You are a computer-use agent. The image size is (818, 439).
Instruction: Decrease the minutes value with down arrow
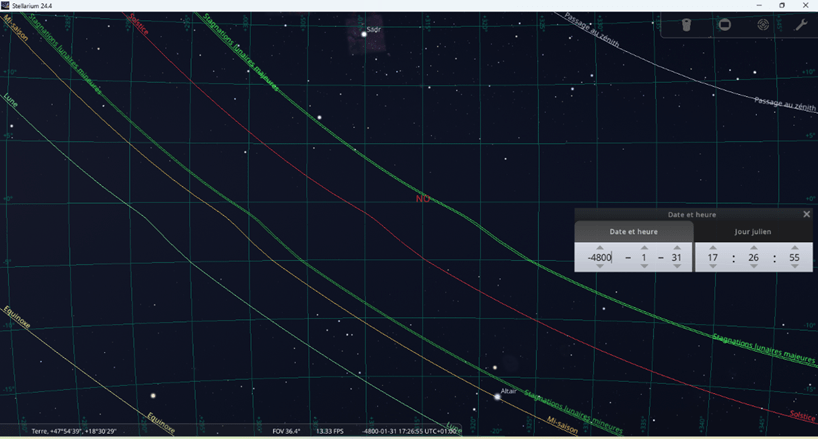[x=754, y=267]
